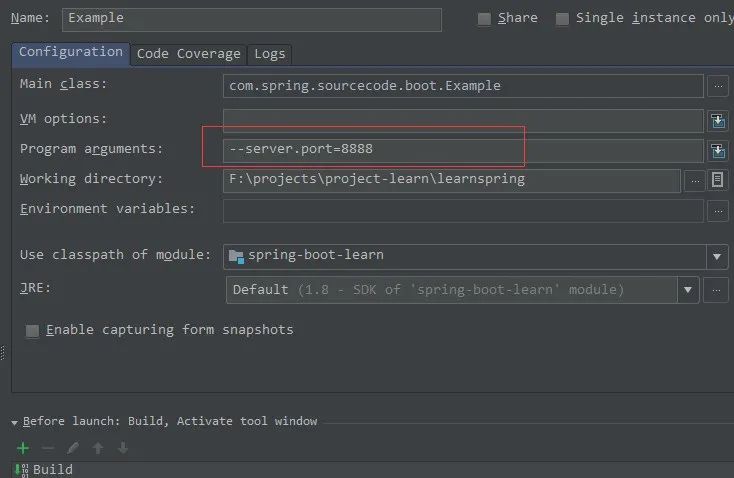Remove the selected before-launch task with minus icon
The height and width of the screenshot is (478, 734).
click(x=48, y=449)
